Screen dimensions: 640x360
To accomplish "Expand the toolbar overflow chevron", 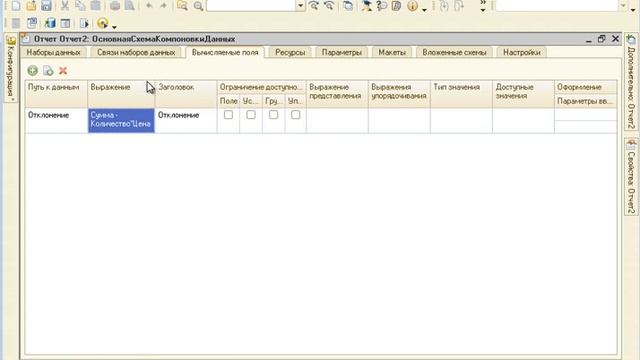I will point(483,5).
